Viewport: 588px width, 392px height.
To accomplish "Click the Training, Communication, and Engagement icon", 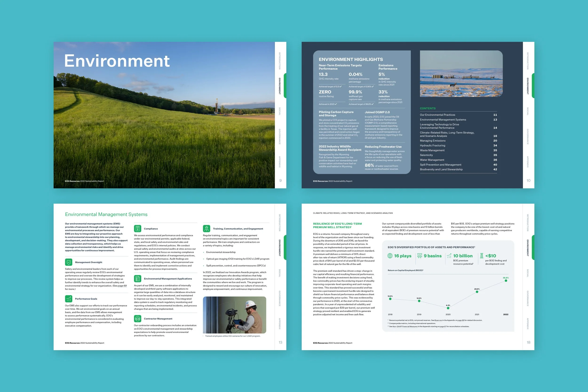I will [207, 229].
